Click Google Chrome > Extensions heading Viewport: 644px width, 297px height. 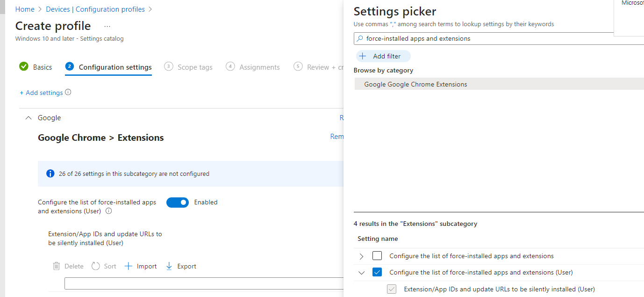pyautogui.click(x=101, y=138)
